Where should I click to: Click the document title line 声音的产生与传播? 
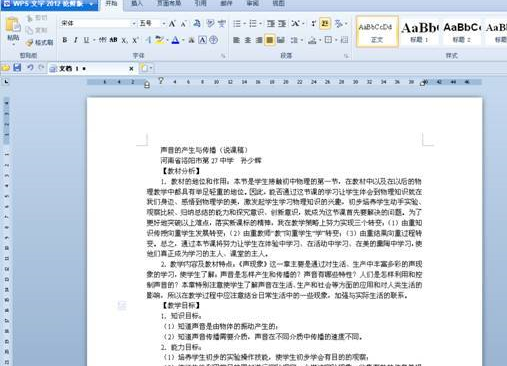point(204,150)
